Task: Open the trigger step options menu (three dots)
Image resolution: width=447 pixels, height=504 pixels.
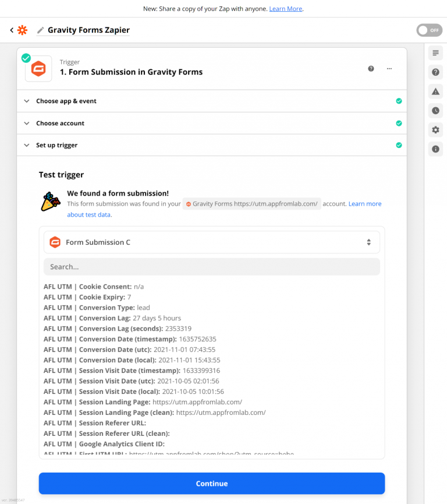Action: 389,69
